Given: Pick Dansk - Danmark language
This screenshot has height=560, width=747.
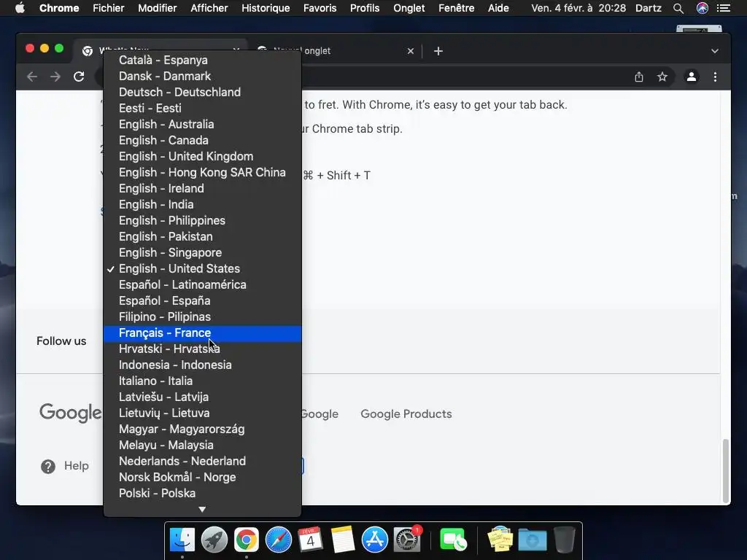Looking at the screenshot, I should 202,76.
